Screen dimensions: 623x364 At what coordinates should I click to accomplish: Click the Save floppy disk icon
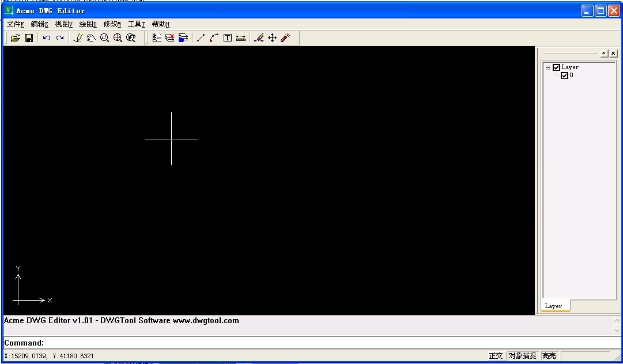coord(28,38)
